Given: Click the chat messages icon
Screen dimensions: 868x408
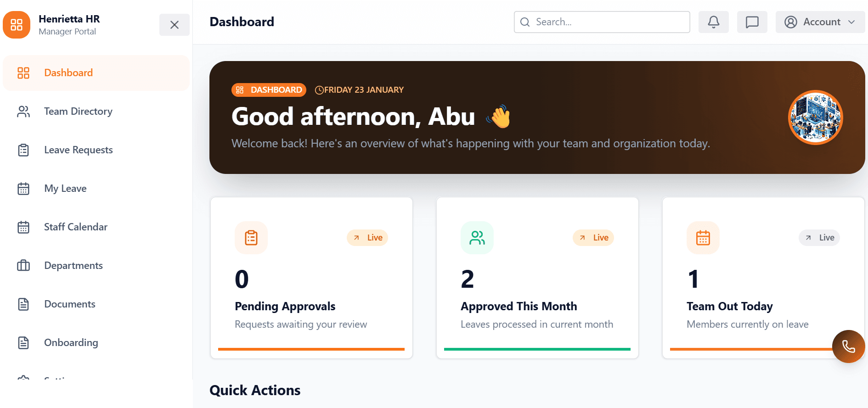Looking at the screenshot, I should point(752,22).
